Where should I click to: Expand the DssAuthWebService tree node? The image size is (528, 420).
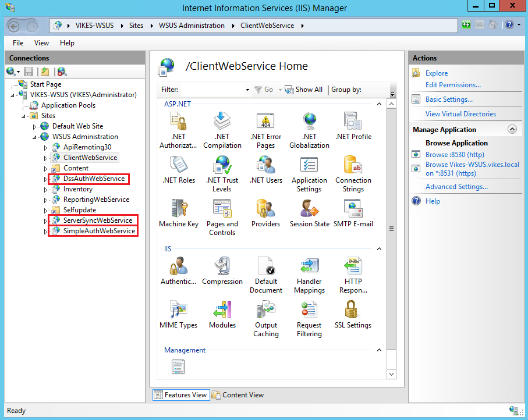(x=45, y=179)
